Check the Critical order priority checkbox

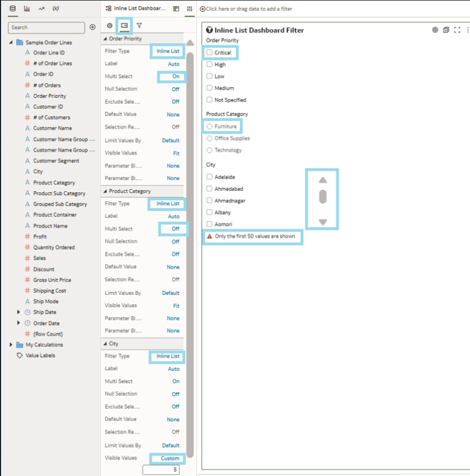[x=209, y=52]
